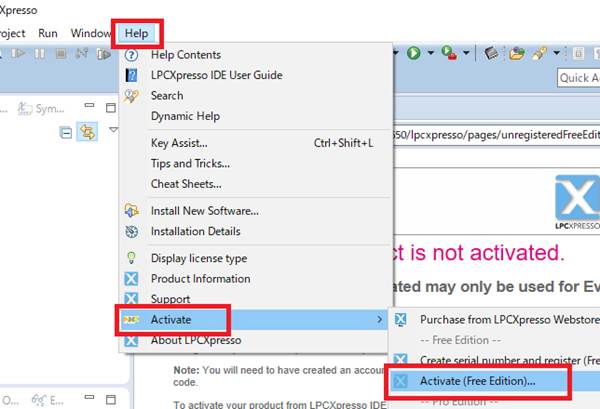Choose Install New Software from the menu
Screen dimensions: 600x409
(x=204, y=211)
